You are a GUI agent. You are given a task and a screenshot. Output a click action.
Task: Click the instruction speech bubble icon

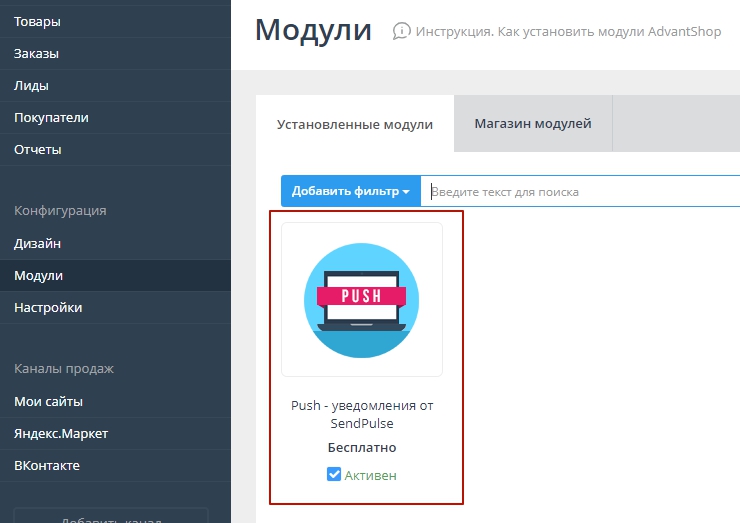click(402, 31)
